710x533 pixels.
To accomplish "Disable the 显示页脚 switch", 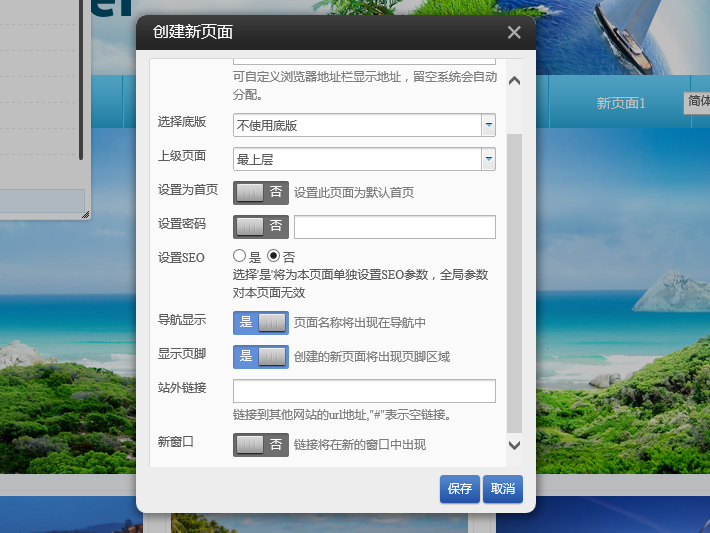I will point(261,356).
